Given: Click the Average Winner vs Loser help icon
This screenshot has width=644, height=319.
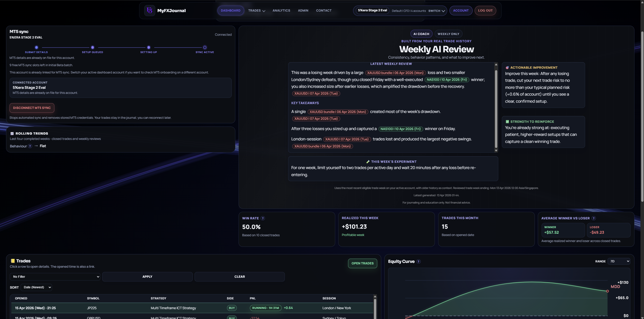Looking at the screenshot, I should coord(594,218).
